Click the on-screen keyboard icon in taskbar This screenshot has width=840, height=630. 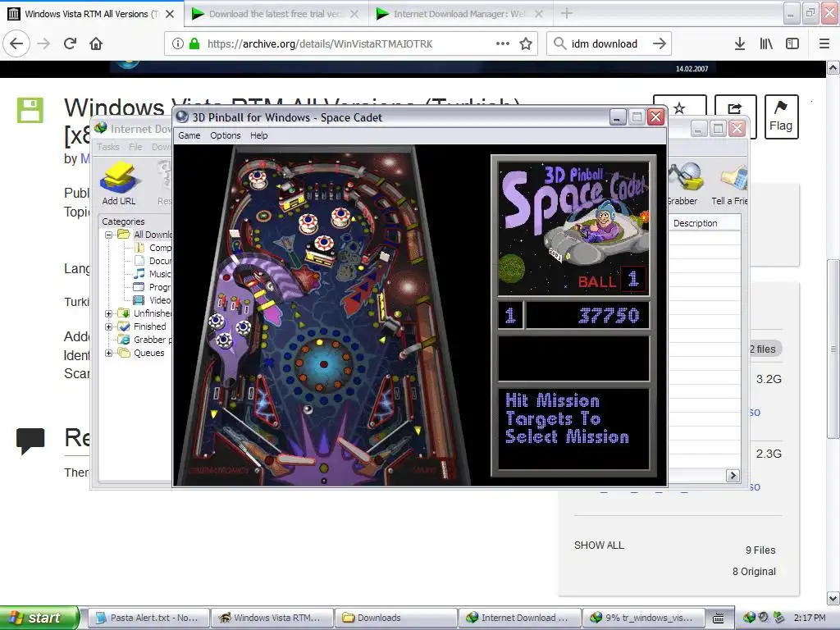tap(719, 619)
